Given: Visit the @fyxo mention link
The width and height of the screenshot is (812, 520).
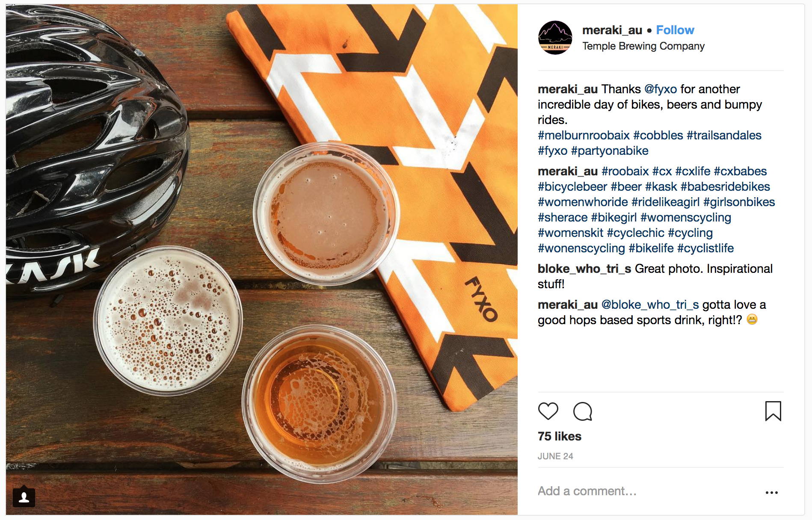Looking at the screenshot, I should [x=661, y=89].
